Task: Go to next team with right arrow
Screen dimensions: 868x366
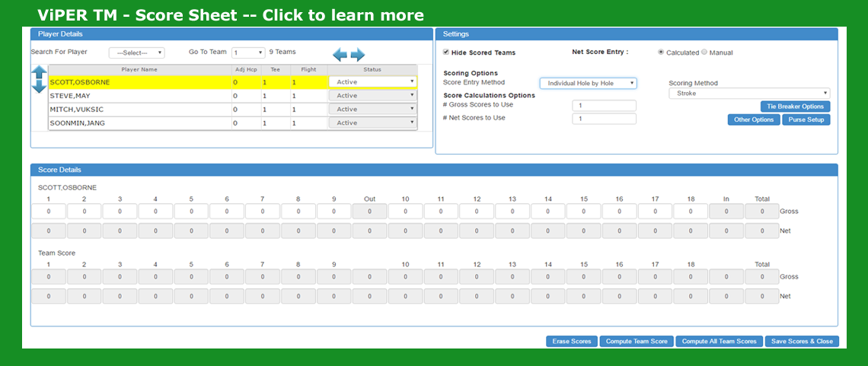Action: coord(358,55)
